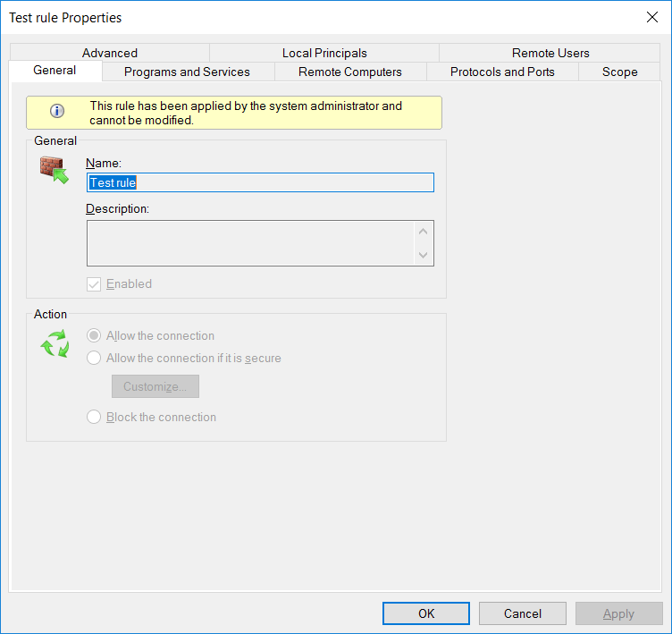Click the Description: label
The width and height of the screenshot is (672, 634).
coord(117,209)
